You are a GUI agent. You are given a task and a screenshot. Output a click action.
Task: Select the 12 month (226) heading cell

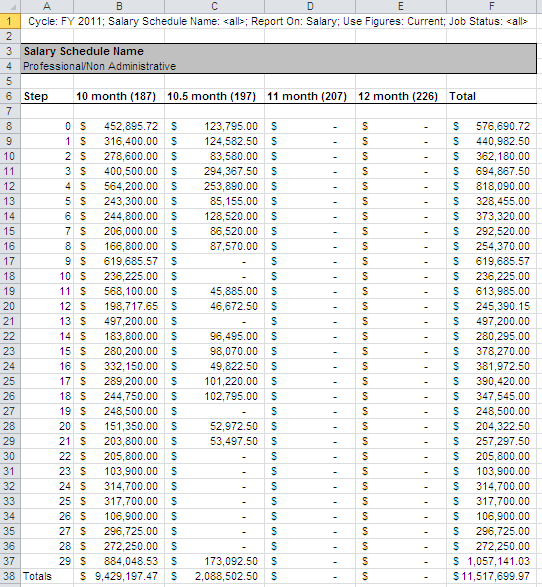(401, 96)
